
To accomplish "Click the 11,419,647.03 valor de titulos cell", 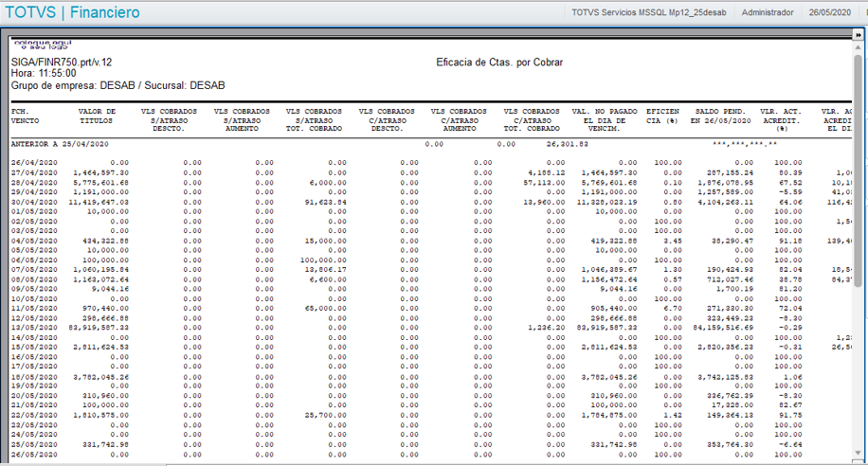I will pos(99,202).
